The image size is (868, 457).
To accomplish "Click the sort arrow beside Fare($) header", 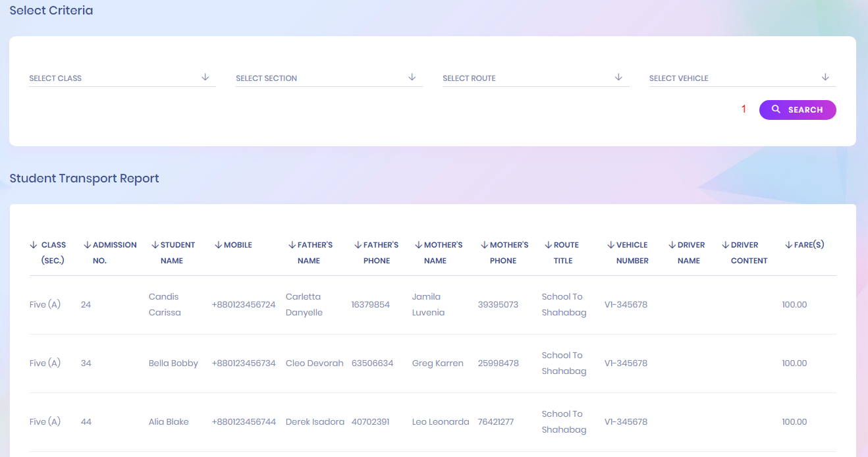I will 788,245.
